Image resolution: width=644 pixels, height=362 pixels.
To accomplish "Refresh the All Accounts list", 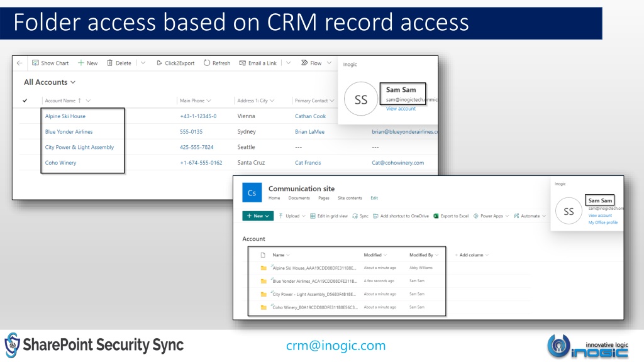I will tap(217, 63).
